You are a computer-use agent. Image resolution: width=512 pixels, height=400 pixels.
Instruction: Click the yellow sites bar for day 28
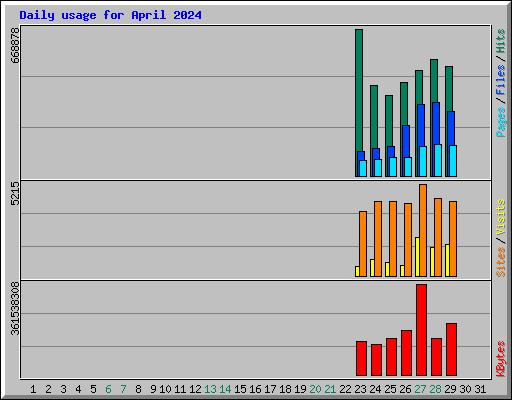click(432, 262)
